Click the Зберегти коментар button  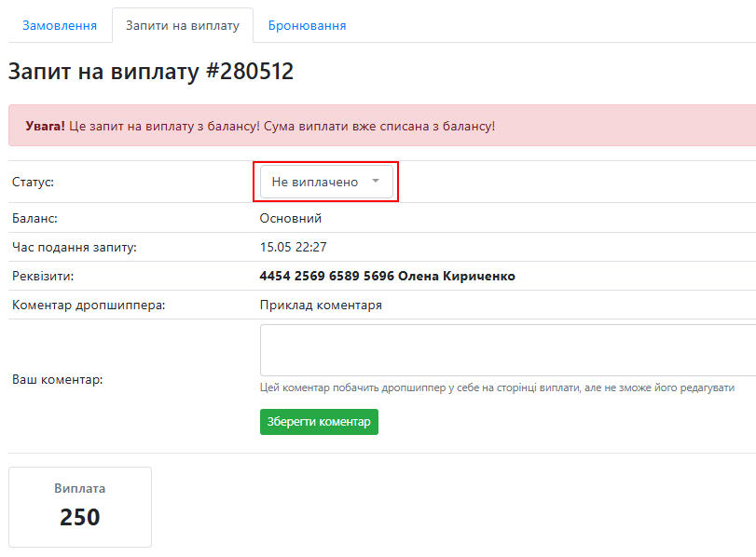click(319, 422)
